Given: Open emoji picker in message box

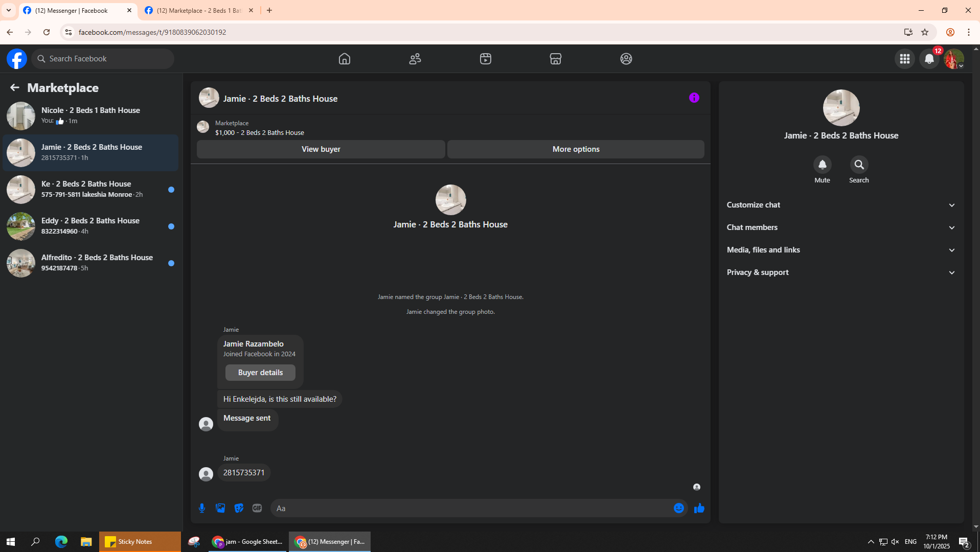Looking at the screenshot, I should 679,508.
